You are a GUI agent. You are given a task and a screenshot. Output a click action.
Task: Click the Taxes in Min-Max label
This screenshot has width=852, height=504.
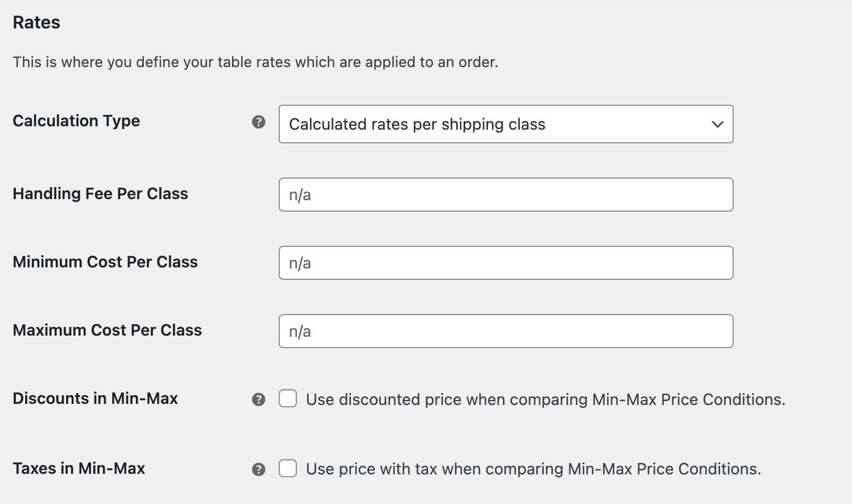tap(78, 468)
